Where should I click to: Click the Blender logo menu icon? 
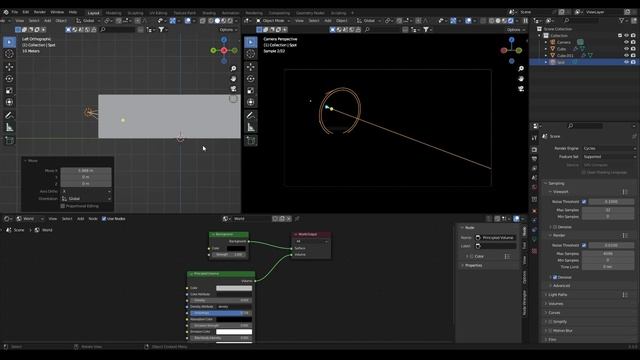click(6, 12)
